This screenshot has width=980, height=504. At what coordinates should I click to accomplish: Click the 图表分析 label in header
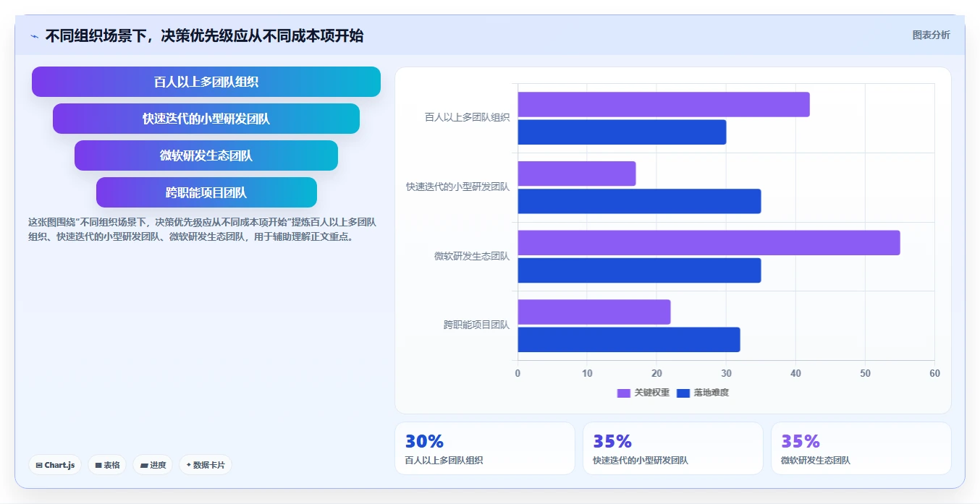click(931, 35)
